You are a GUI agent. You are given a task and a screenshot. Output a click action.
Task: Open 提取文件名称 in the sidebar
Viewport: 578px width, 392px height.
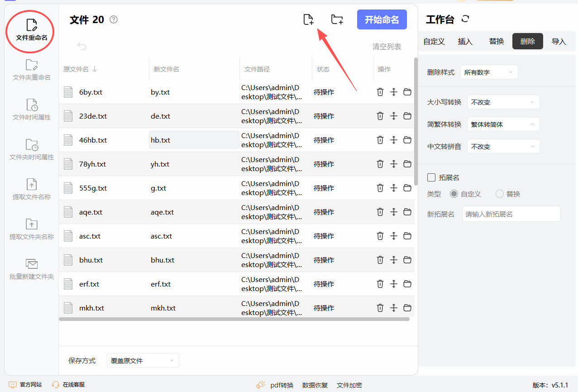coord(32,189)
